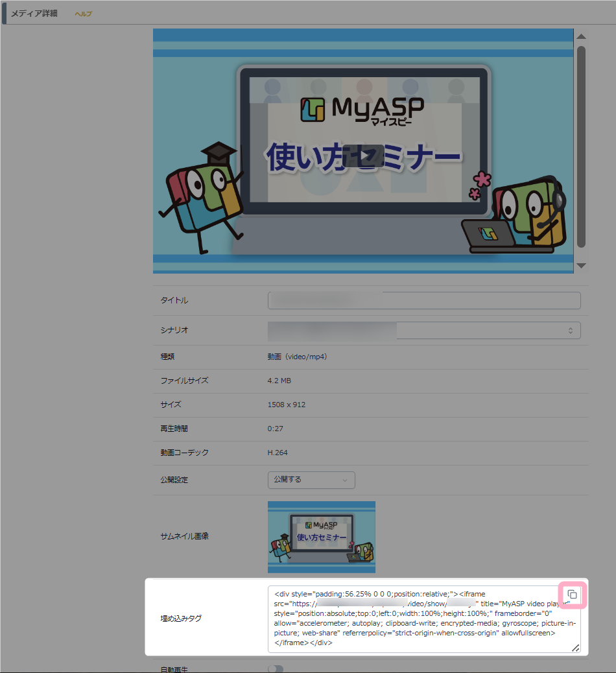Viewport: 616px width, 673px height.
Task: Click the vertical scrollbar thumb beside the video
Action: (581, 146)
